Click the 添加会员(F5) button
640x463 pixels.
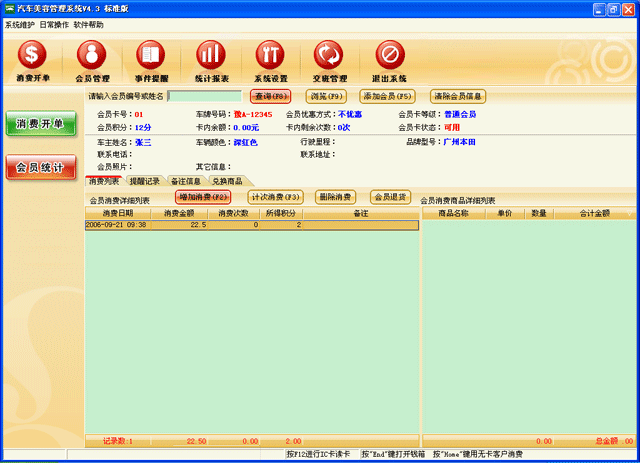(388, 96)
